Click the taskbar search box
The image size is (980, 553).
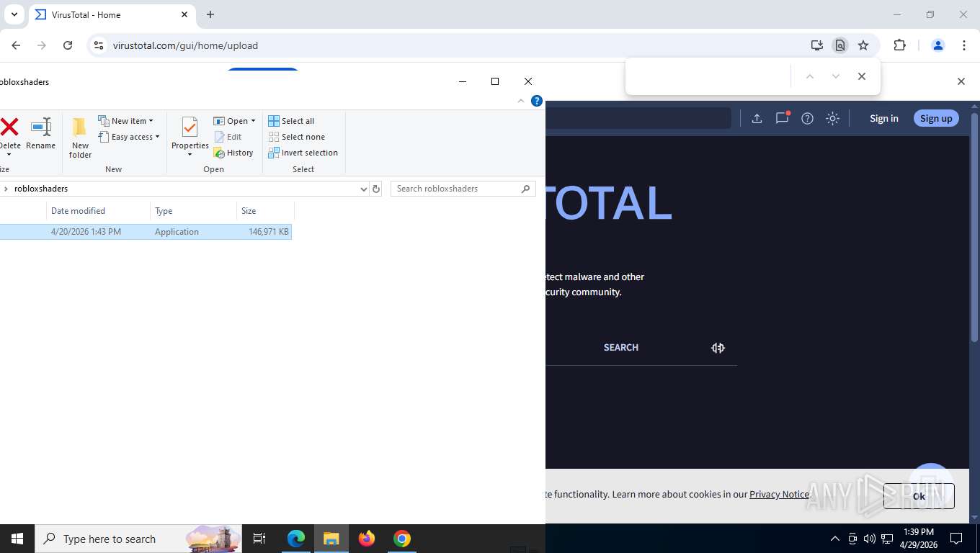click(139, 539)
